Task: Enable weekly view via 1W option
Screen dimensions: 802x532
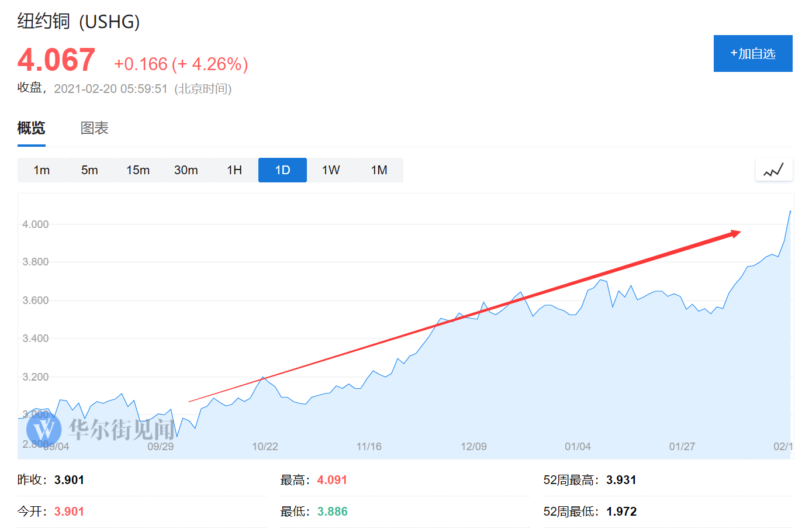Action: pyautogui.click(x=331, y=170)
